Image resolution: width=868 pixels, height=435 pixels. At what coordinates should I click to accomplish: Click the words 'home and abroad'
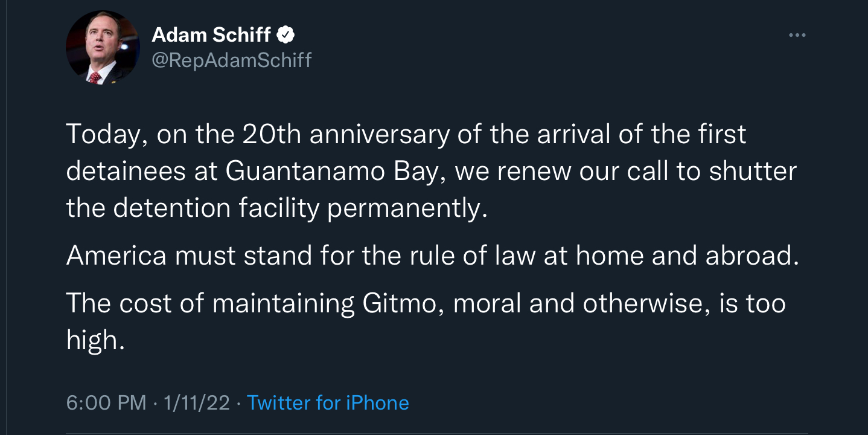pyautogui.click(x=687, y=256)
